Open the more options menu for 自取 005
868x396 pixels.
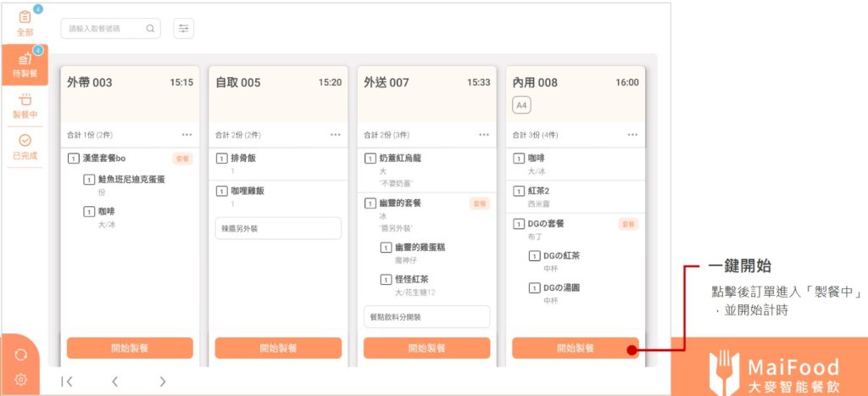[335, 135]
